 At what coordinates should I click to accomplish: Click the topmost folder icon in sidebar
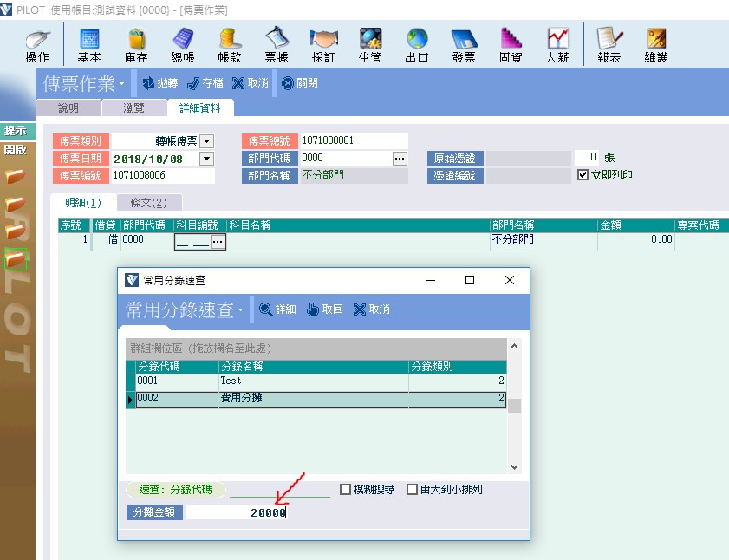tap(16, 177)
